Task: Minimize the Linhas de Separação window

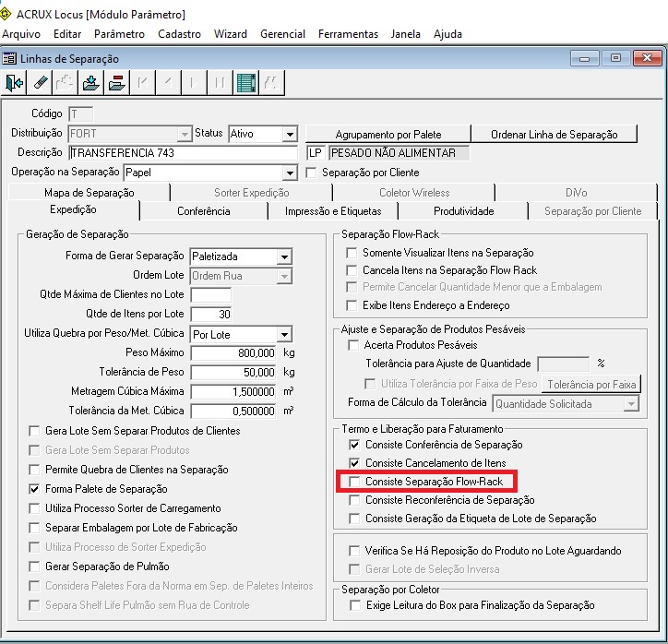Action: (585, 58)
